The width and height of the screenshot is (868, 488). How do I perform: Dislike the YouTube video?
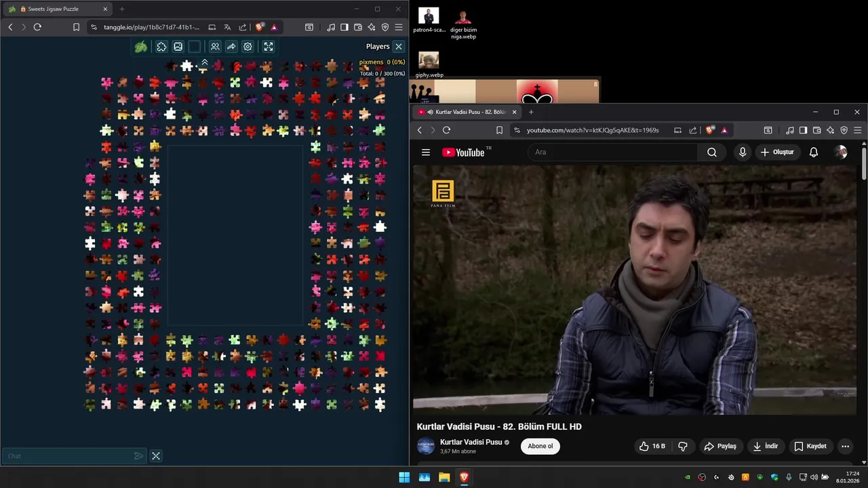pyautogui.click(x=683, y=446)
